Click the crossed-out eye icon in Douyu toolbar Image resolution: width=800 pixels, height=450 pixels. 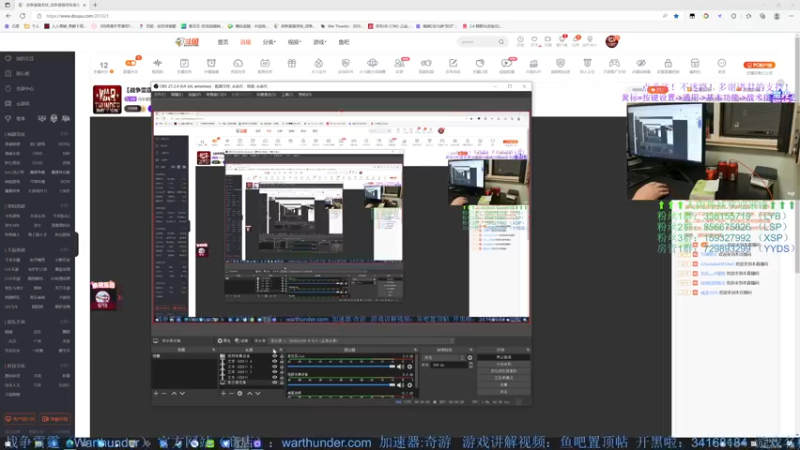pyautogui.click(x=641, y=63)
